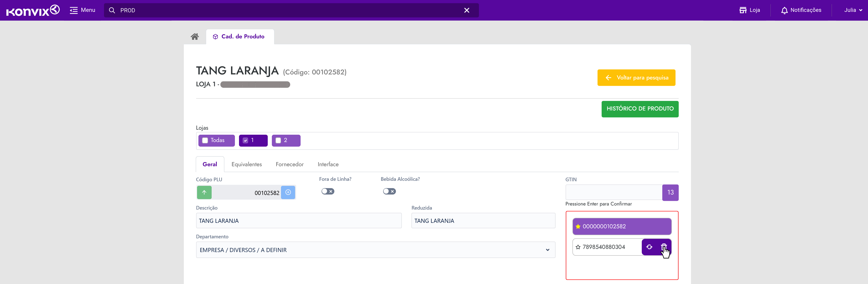Go to the home icon tab
This screenshot has height=284, width=868.
[x=195, y=37]
